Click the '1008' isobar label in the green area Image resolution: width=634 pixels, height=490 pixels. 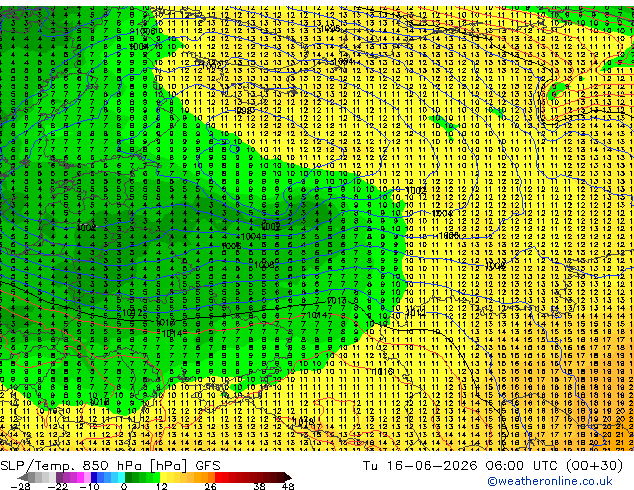(x=264, y=265)
